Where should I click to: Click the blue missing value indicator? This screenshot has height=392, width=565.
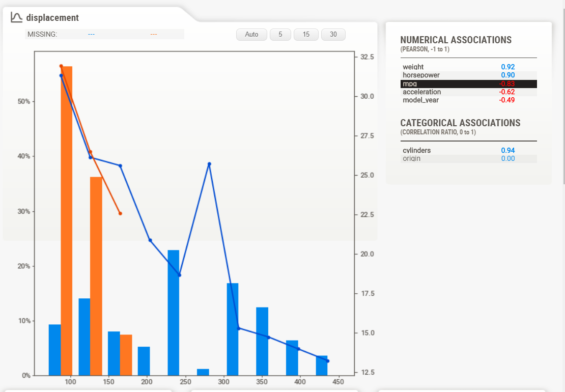click(x=91, y=34)
